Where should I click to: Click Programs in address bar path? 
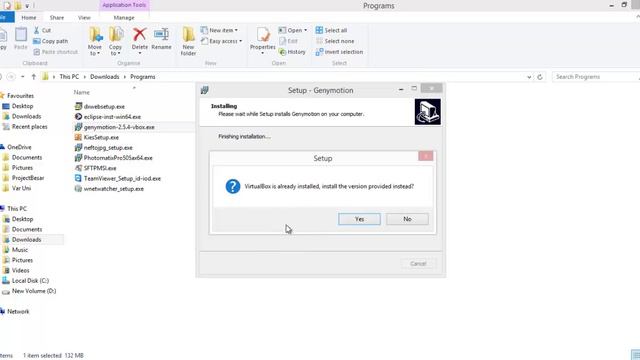142,77
